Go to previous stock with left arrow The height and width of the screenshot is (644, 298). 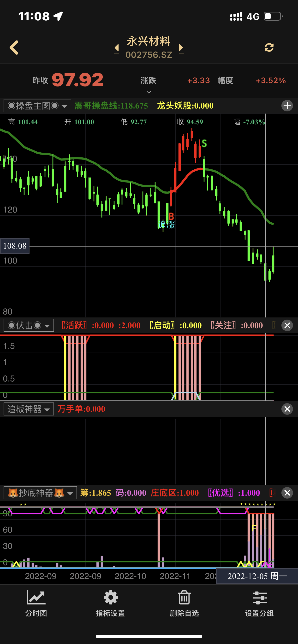click(117, 48)
